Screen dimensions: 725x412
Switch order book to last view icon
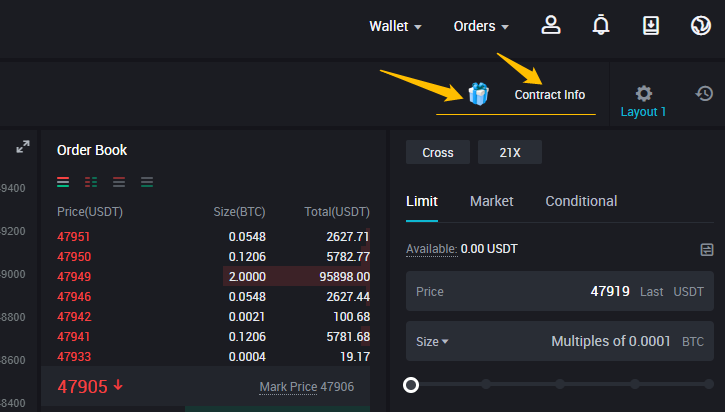[x=147, y=182]
